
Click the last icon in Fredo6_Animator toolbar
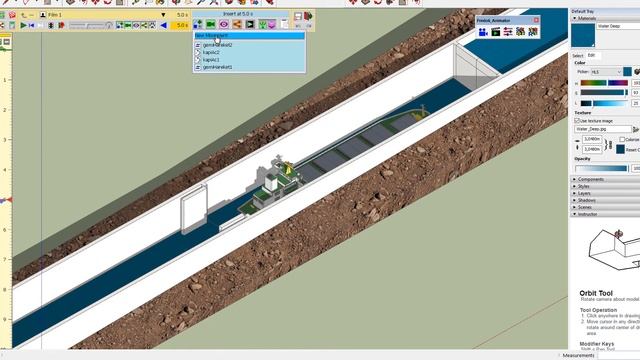pos(533,31)
